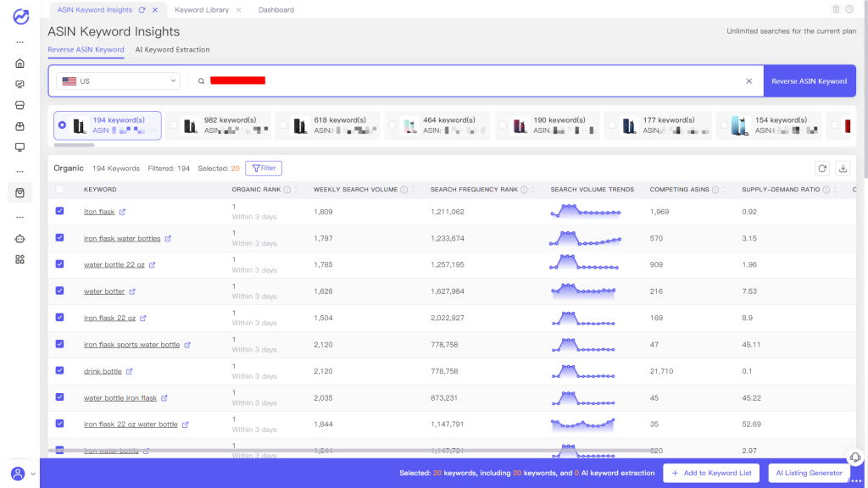
Task: Open the US marketplace dropdown
Action: pos(119,80)
